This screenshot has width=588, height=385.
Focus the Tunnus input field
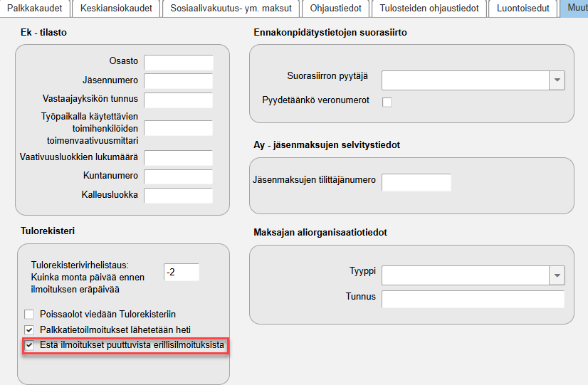click(x=473, y=299)
